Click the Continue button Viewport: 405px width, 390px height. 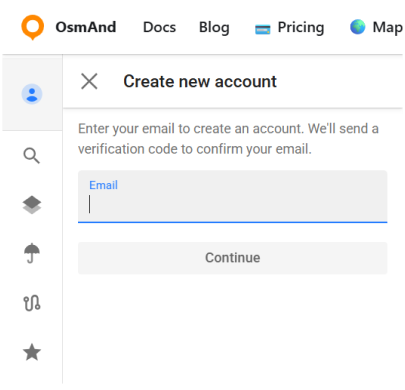[x=233, y=258]
